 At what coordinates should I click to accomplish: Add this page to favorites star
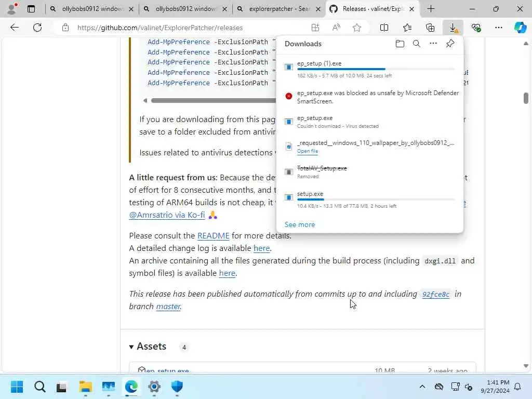pyautogui.click(x=356, y=28)
